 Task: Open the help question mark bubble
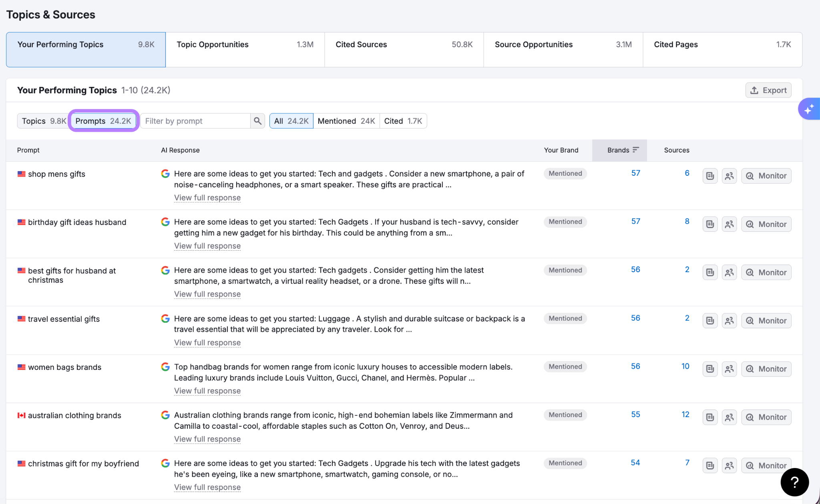pos(794,482)
